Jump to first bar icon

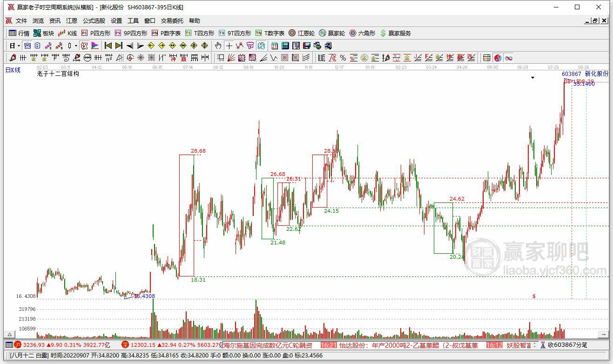click(x=108, y=46)
